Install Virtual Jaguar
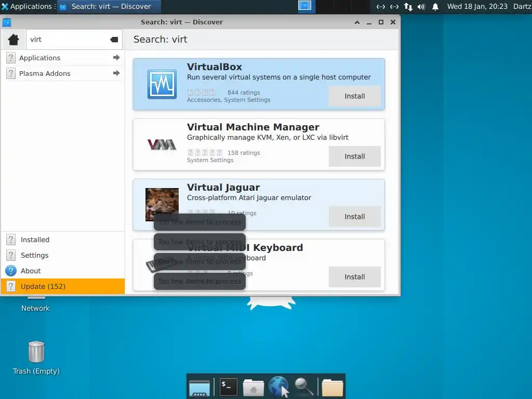The image size is (532, 399). coord(354,217)
